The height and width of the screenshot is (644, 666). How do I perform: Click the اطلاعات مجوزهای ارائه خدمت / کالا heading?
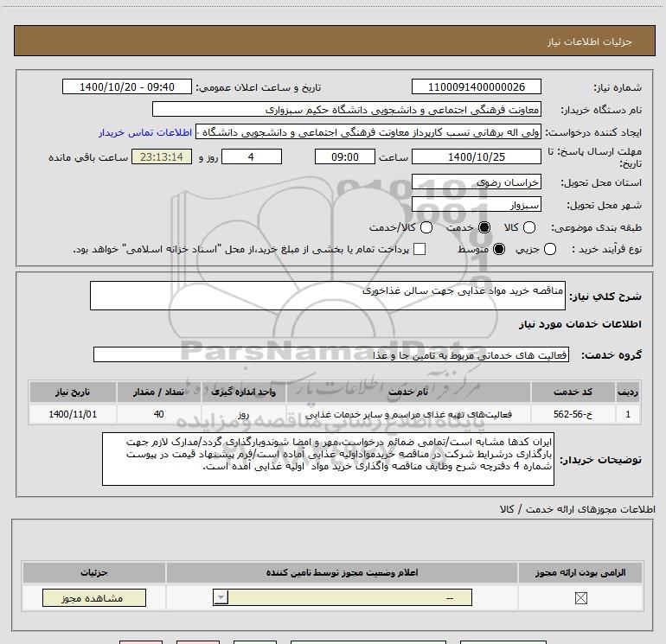click(x=577, y=509)
